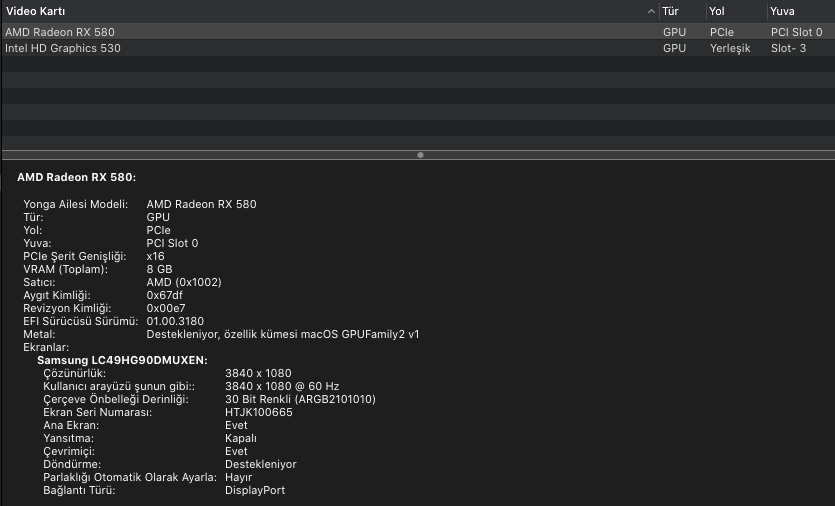
Task: Click the EFI driver version 01.00.3180
Action: click(179, 321)
